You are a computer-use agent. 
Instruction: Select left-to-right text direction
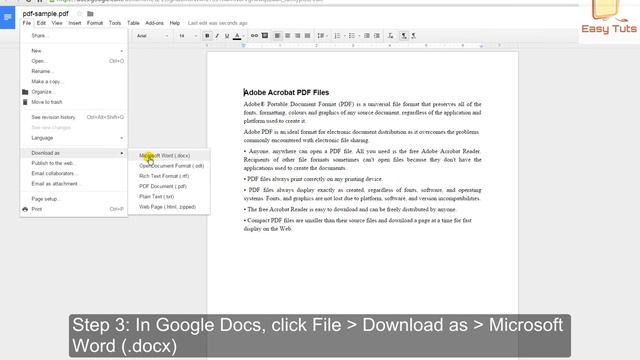click(x=404, y=36)
